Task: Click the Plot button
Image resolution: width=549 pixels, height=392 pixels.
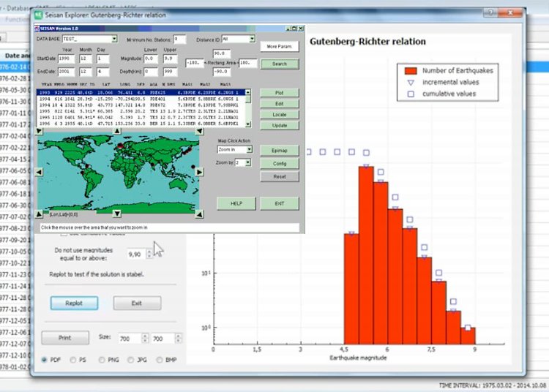Action: 280,93
